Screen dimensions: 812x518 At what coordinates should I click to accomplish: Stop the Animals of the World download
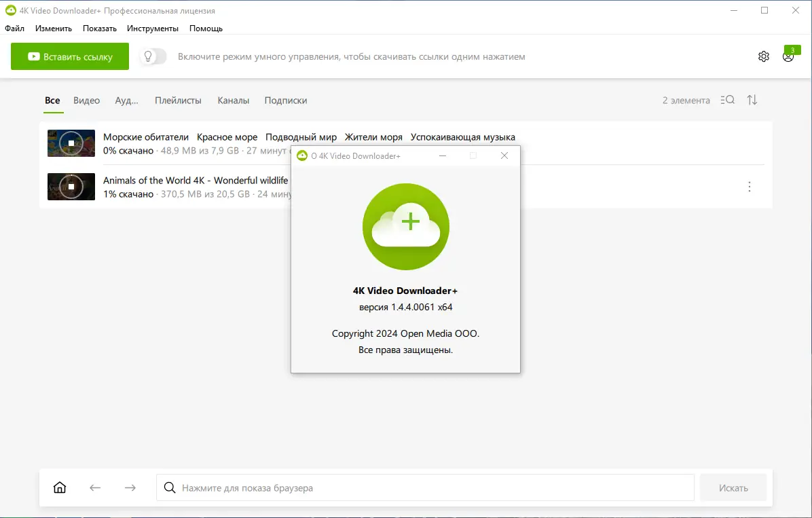coord(71,187)
